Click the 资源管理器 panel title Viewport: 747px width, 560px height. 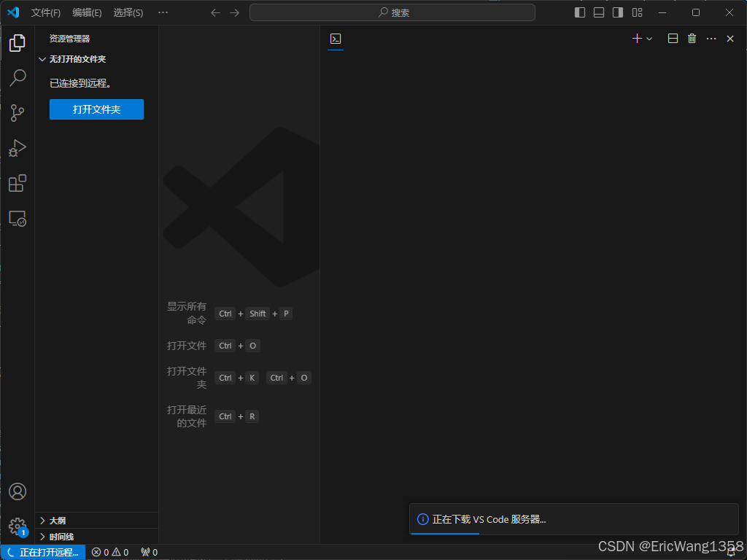pos(69,39)
